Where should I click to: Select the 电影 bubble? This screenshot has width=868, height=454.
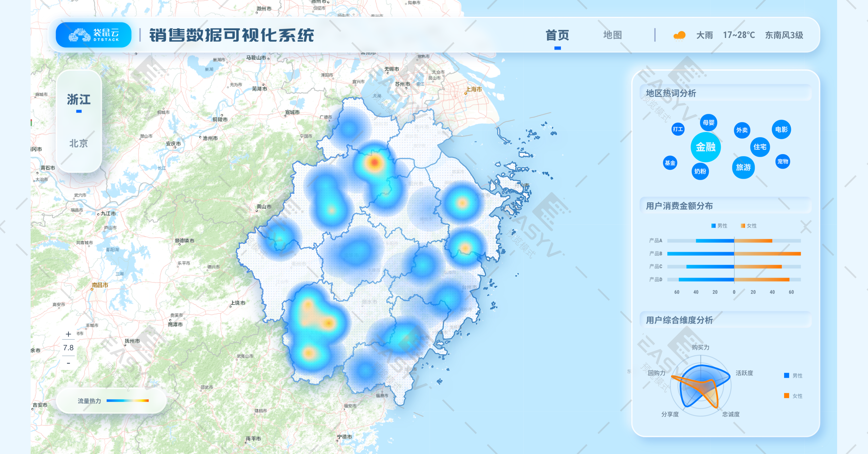[781, 129]
